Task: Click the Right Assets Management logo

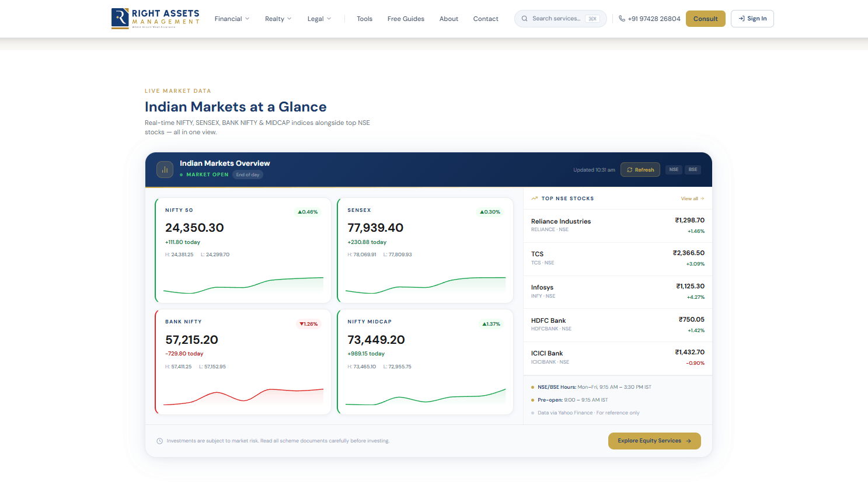Action: point(155,18)
